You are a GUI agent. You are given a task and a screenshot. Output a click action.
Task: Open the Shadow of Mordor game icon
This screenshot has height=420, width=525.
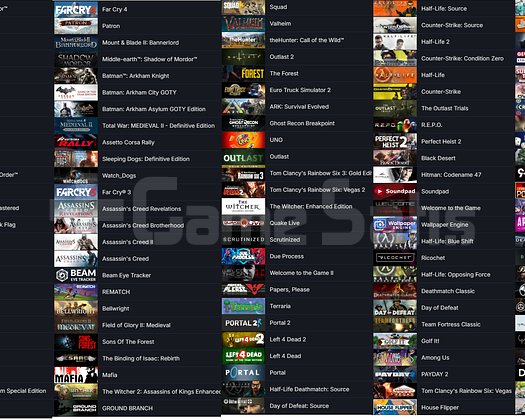point(76,59)
